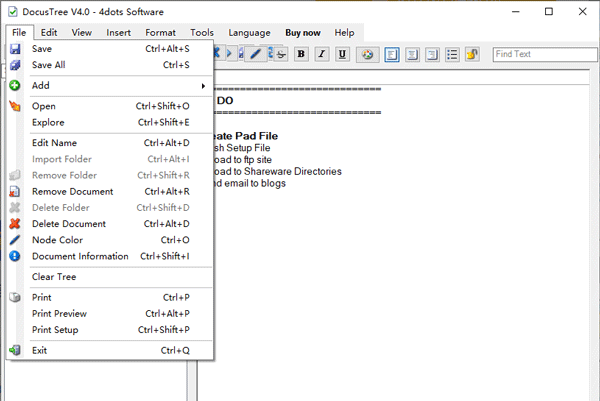Open the Tools menu
The width and height of the screenshot is (600, 401).
point(202,33)
